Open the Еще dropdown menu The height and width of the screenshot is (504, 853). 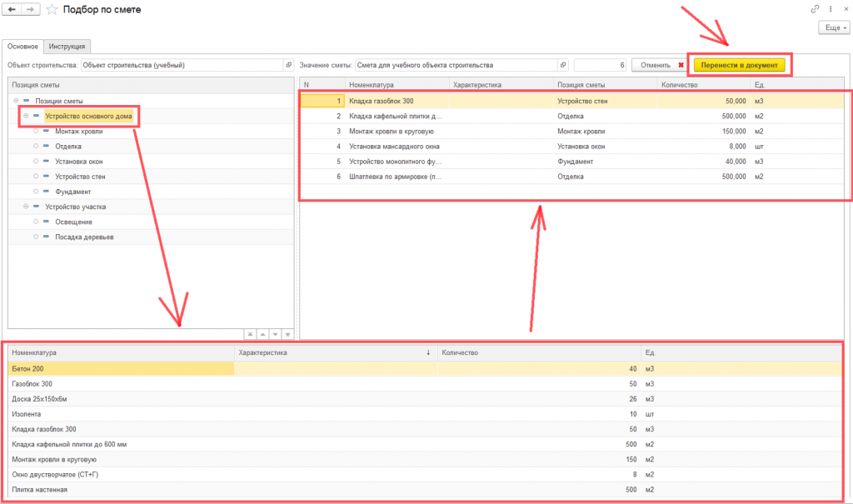coord(836,27)
